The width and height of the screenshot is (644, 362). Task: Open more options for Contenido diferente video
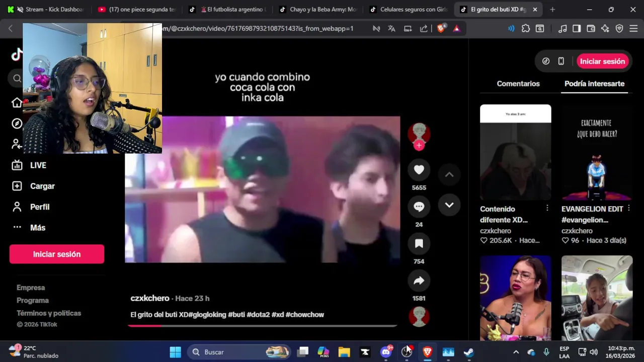click(x=547, y=208)
